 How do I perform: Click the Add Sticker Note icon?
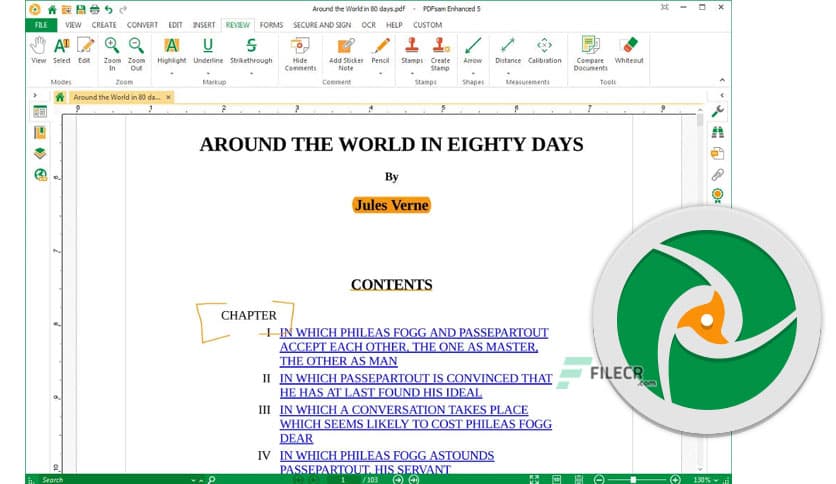[x=345, y=47]
